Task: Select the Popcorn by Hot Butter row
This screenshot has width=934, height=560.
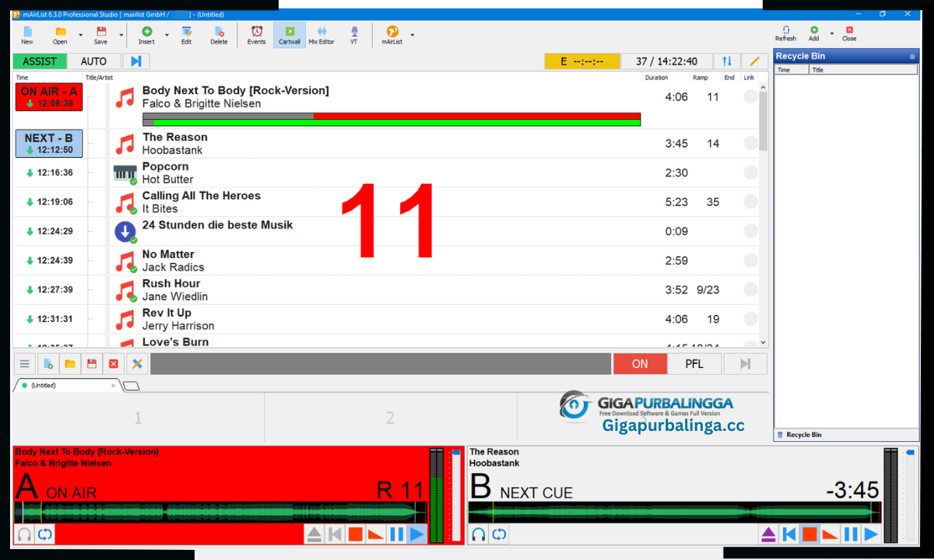Action: (x=385, y=173)
